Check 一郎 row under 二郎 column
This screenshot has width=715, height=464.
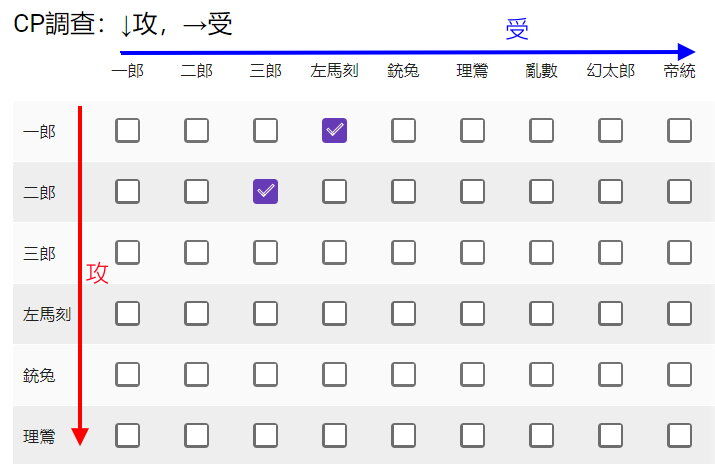tap(197, 130)
